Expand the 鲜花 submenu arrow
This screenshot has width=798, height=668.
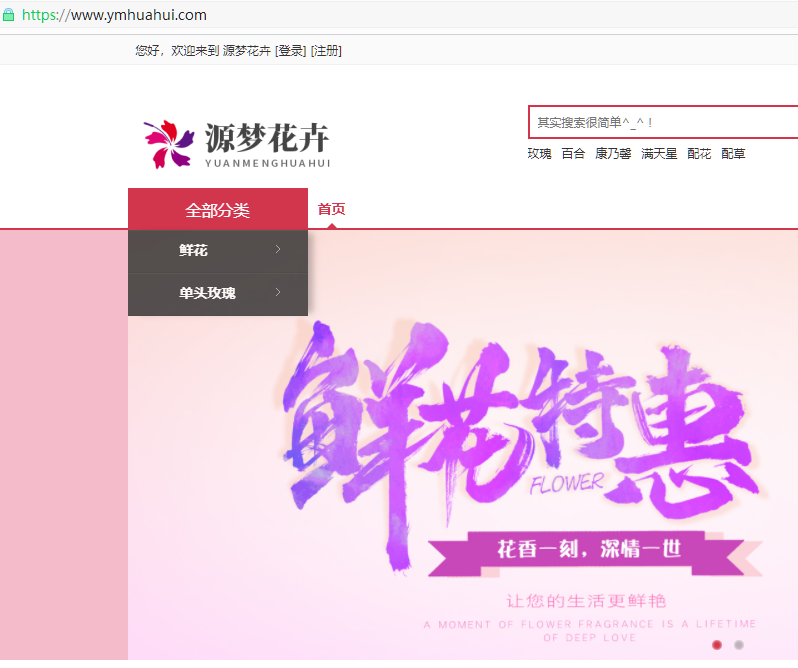click(x=278, y=250)
